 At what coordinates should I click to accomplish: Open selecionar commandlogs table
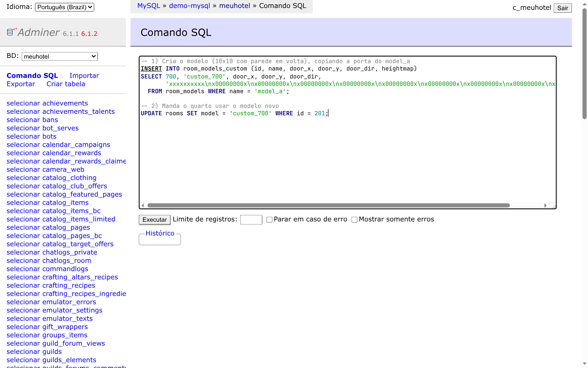coord(47,269)
